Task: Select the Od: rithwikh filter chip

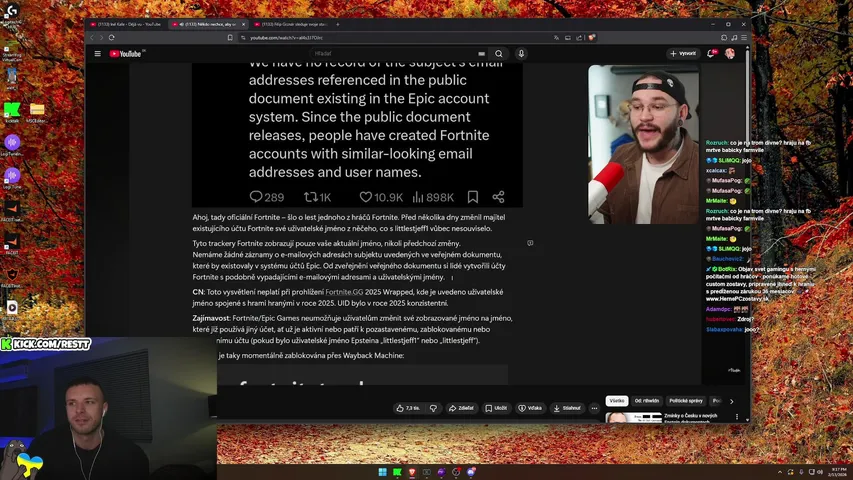Action: coord(647,401)
